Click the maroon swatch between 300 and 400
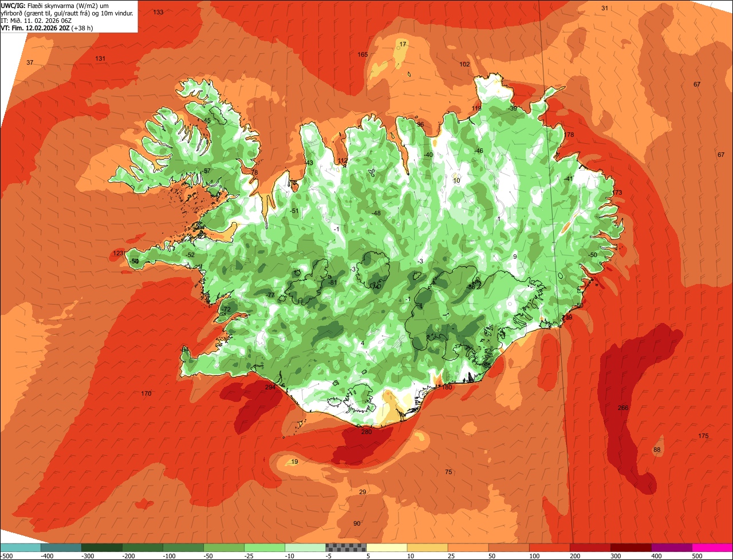 click(x=630, y=548)
